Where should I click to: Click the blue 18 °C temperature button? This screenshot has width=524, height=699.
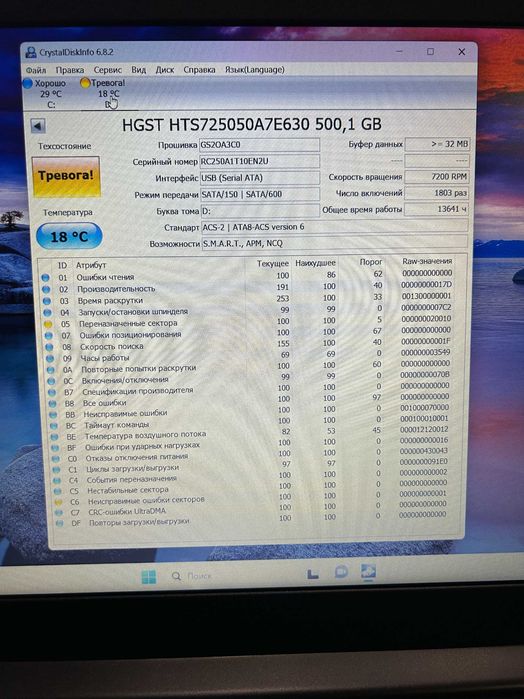[x=69, y=236]
